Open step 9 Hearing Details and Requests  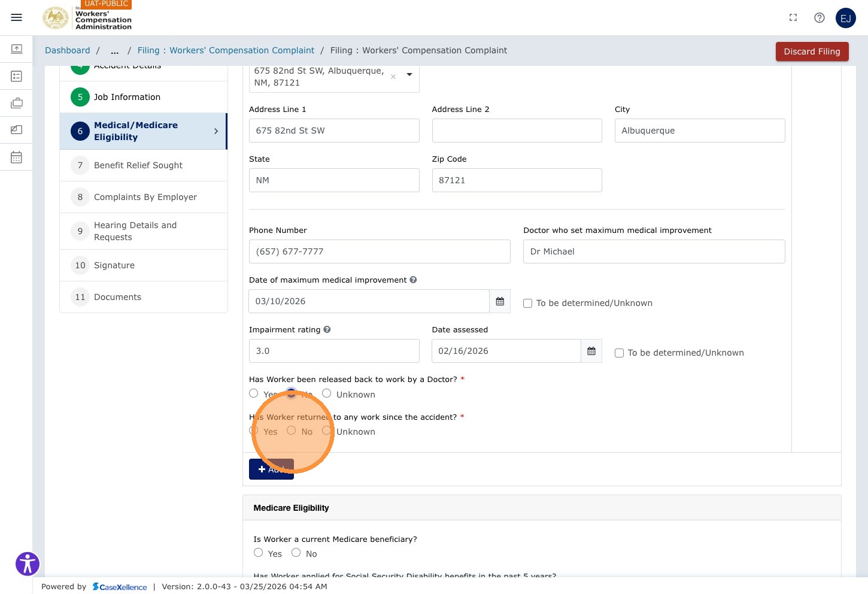(x=144, y=231)
